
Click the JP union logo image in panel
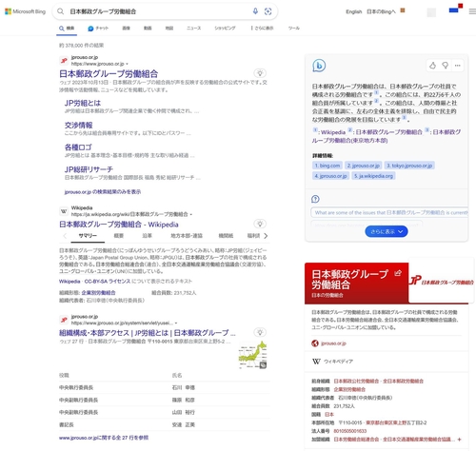click(441, 281)
